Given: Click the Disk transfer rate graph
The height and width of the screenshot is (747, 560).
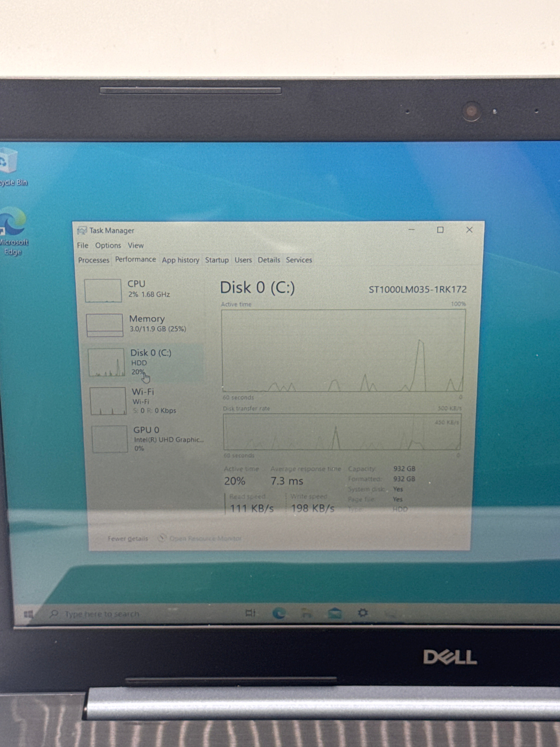Looking at the screenshot, I should pyautogui.click(x=342, y=432).
